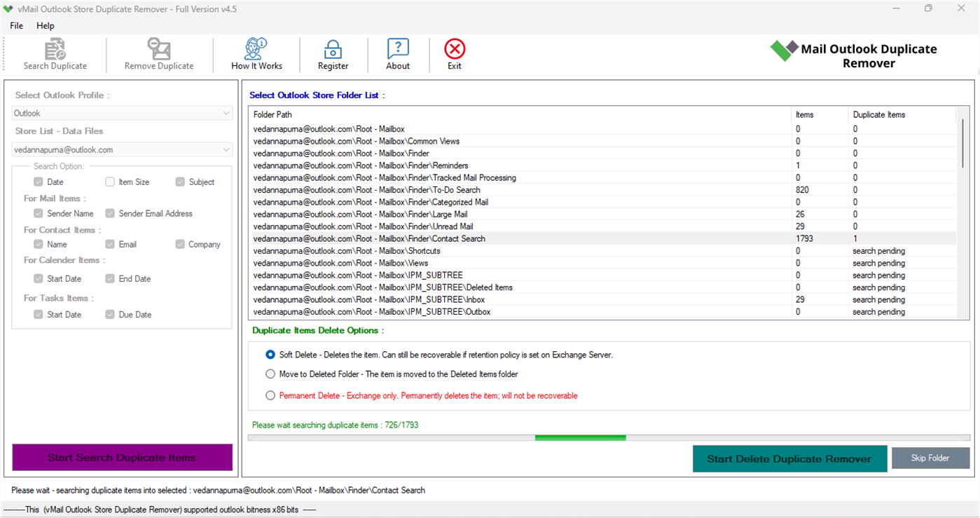Image resolution: width=980 pixels, height=518 pixels.
Task: Click the Skip Folder button
Action: pos(930,458)
